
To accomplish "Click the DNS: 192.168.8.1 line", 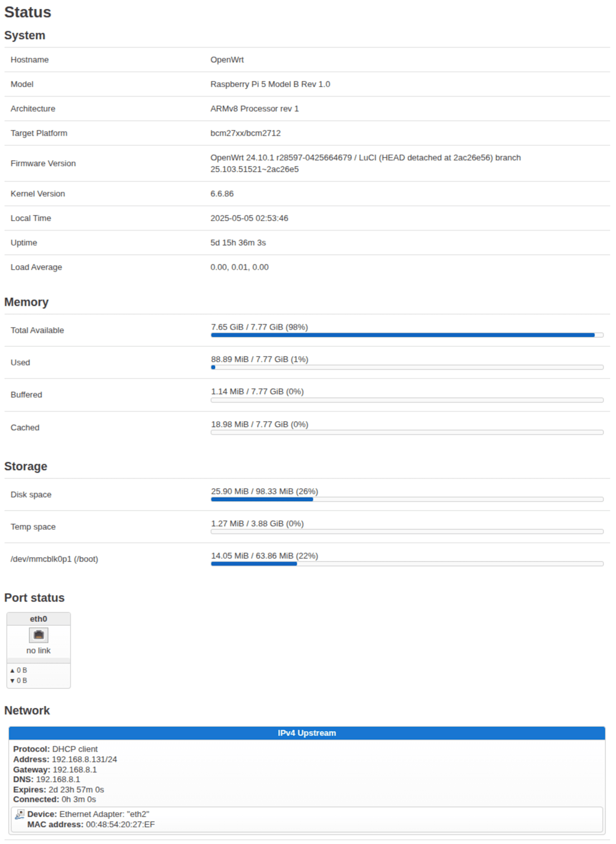I will pyautogui.click(x=47, y=780).
